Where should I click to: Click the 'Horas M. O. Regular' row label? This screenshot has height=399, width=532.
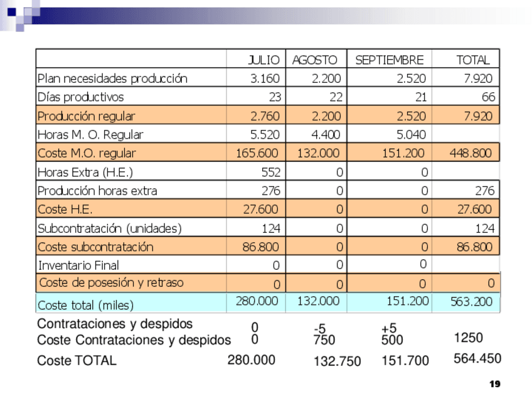(x=90, y=134)
